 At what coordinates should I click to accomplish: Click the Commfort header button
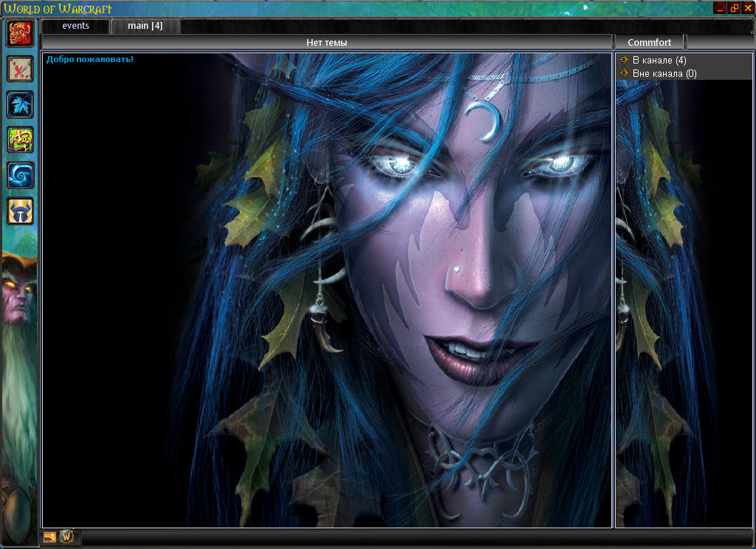coord(649,42)
